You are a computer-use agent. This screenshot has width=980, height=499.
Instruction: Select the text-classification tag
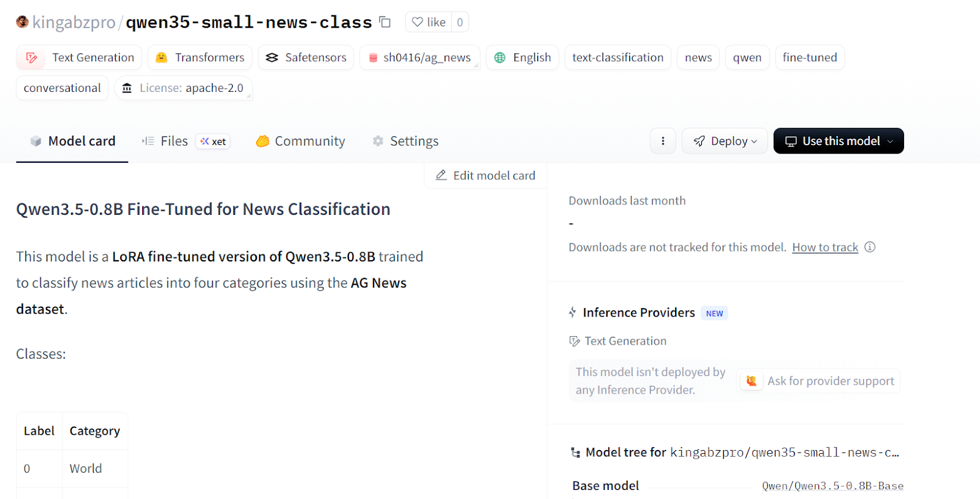pyautogui.click(x=617, y=58)
